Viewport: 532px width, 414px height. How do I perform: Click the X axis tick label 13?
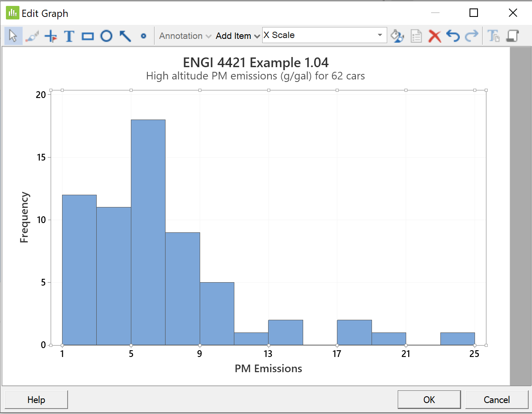point(268,354)
